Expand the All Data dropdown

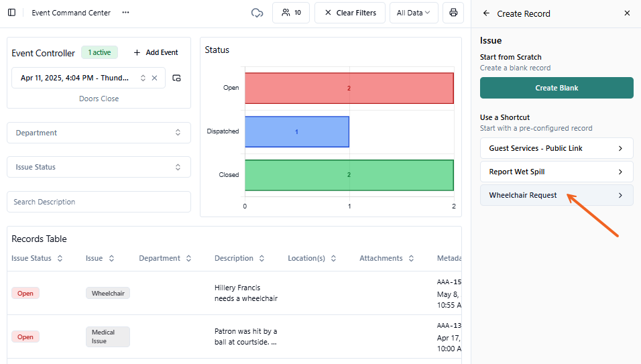tap(414, 13)
